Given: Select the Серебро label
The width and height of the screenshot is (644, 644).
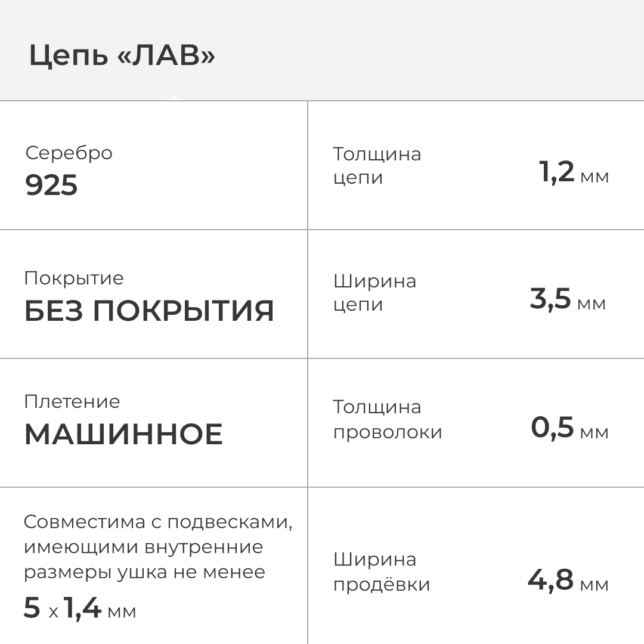Looking at the screenshot, I should [69, 153].
